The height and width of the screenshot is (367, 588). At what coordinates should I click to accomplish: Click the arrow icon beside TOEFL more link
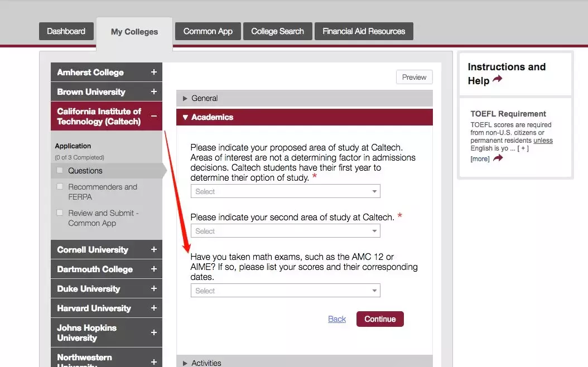498,158
